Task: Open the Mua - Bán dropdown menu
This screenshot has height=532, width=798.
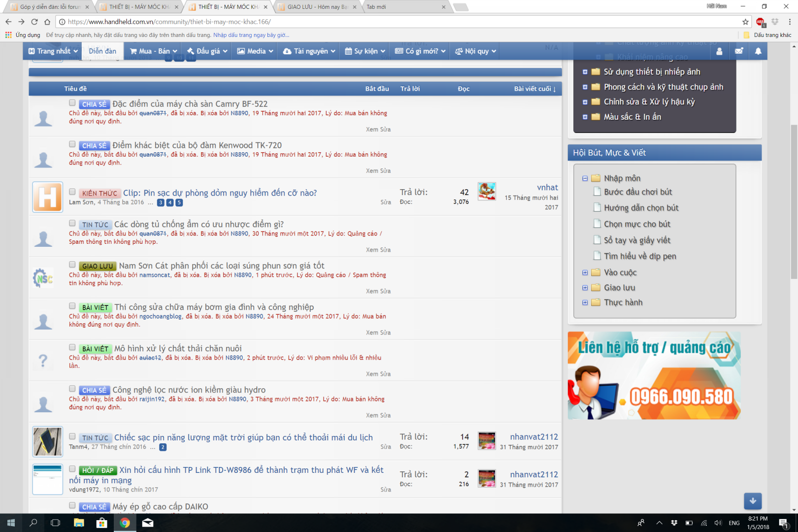Action: click(x=154, y=51)
